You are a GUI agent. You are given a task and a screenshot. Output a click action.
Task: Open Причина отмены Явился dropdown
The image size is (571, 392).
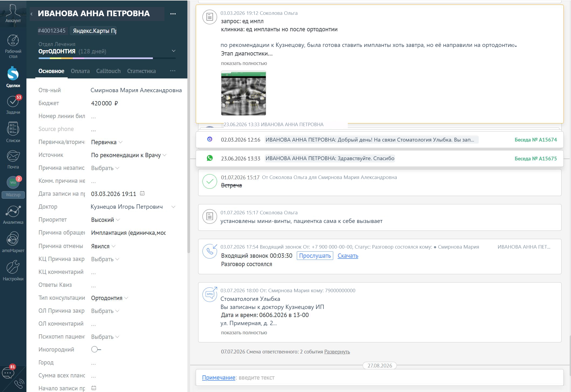103,246
